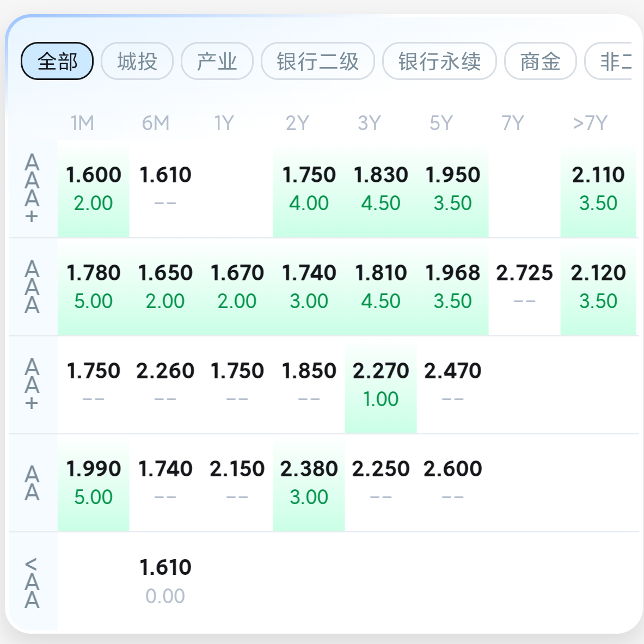The height and width of the screenshot is (644, 644).
Task: Select the 全部 filter tab
Action: [57, 61]
